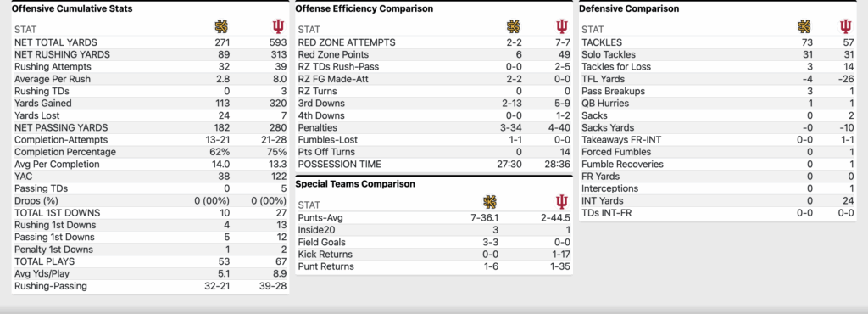This screenshot has height=314, width=868.
Task: Click the TOTAL 1ST DOWNS row label
Action: click(x=58, y=213)
